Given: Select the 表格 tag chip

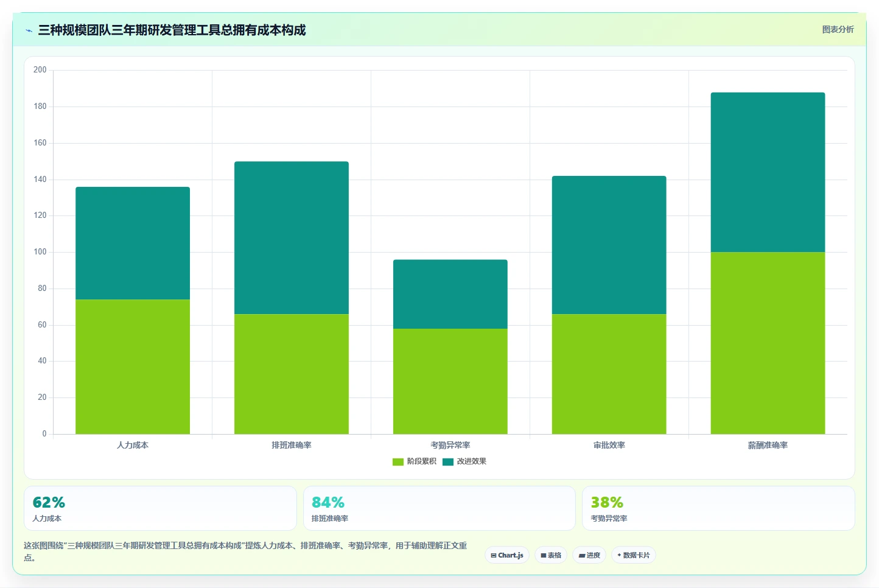Looking at the screenshot, I should click(x=551, y=555).
